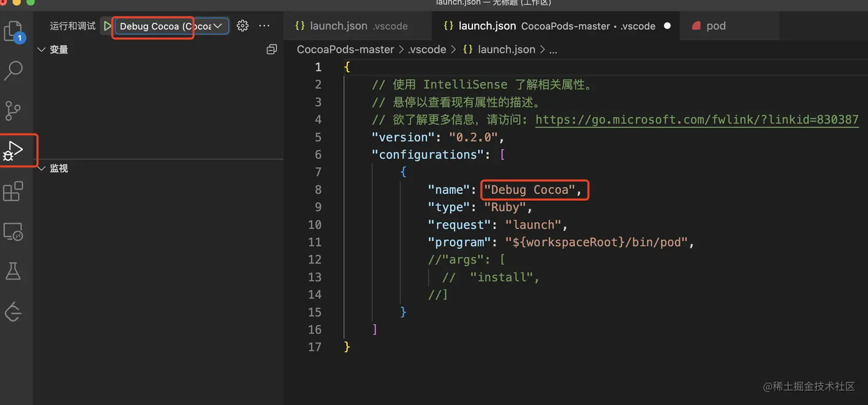Open the Testing flask icon
Viewport: 868px width, 405px height.
(13, 271)
